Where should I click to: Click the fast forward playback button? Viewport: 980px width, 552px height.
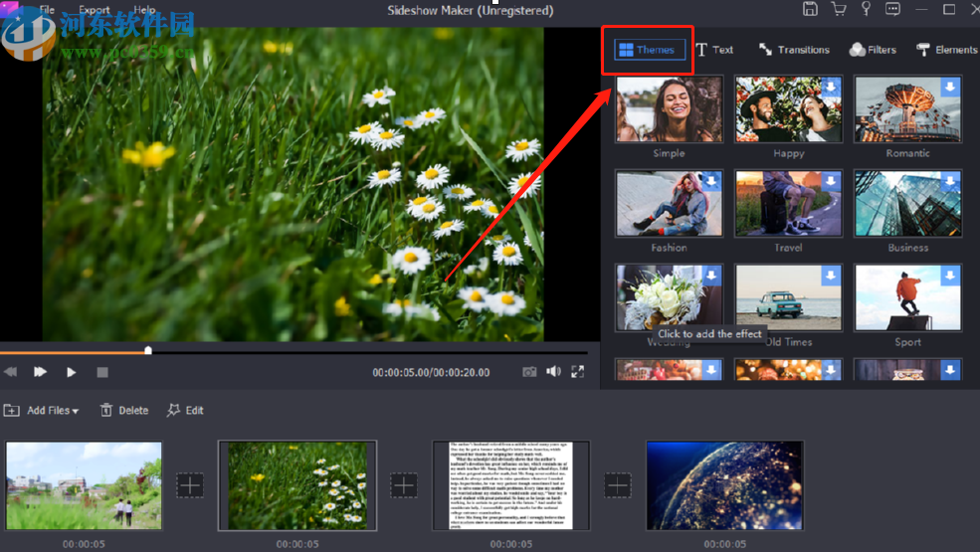[x=40, y=372]
